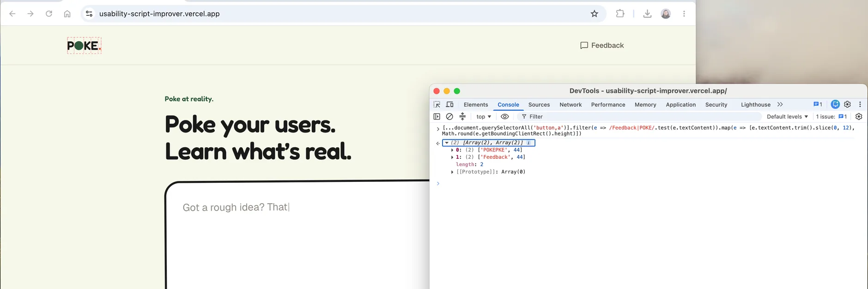Toggle the DevTools device toolbar

click(x=450, y=104)
